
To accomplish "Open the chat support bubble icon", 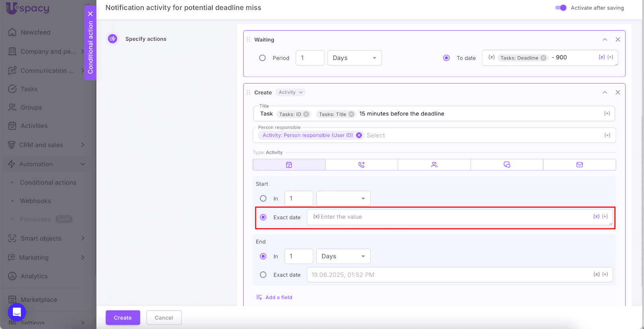I will click(17, 312).
